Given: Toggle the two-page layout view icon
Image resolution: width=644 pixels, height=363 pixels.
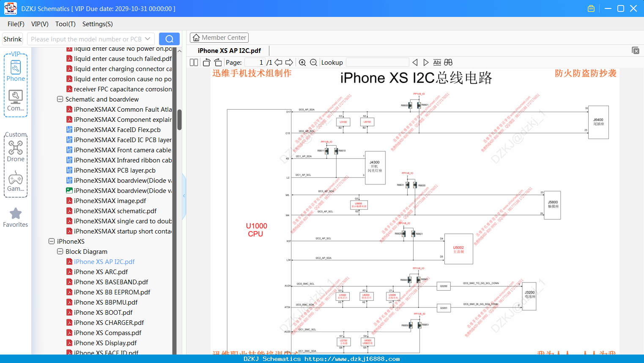Looking at the screenshot, I should pos(194,63).
